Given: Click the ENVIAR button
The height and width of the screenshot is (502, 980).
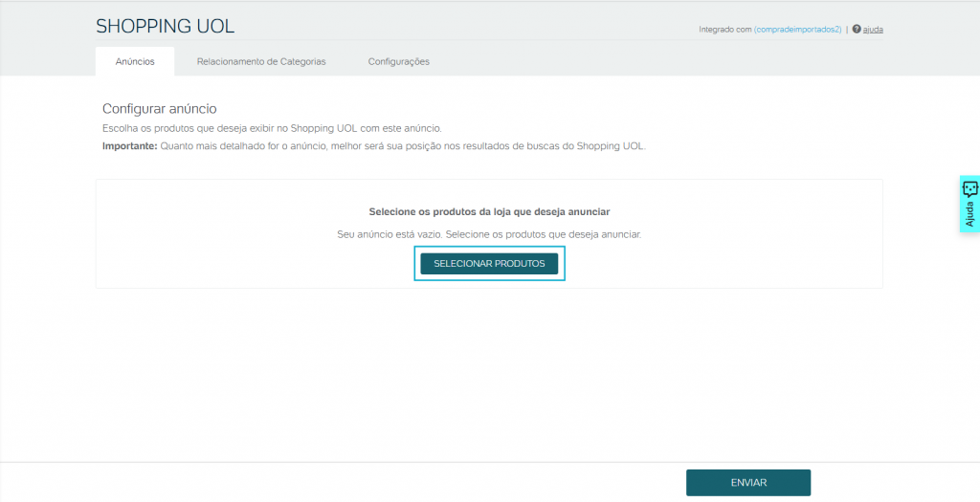Looking at the screenshot, I should click(748, 483).
